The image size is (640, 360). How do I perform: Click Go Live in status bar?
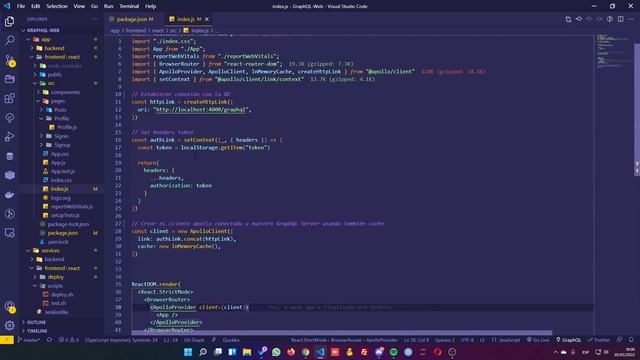538,340
